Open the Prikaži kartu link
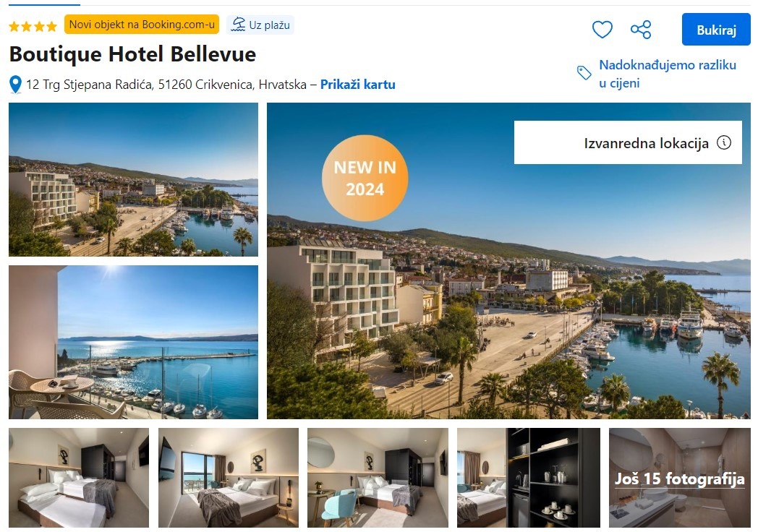This screenshot has width=758, height=532. click(x=358, y=85)
